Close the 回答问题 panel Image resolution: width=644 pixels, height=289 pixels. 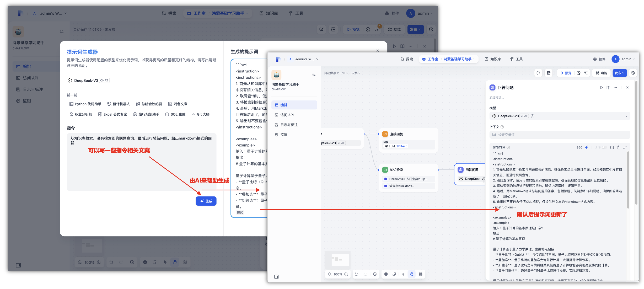pos(627,88)
